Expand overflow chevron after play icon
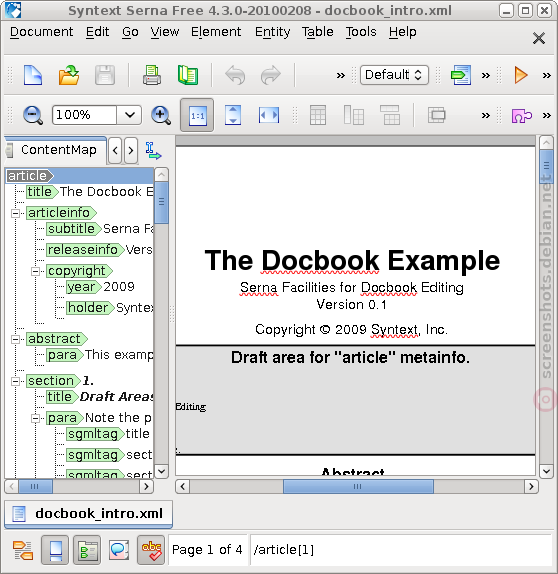 click(547, 75)
